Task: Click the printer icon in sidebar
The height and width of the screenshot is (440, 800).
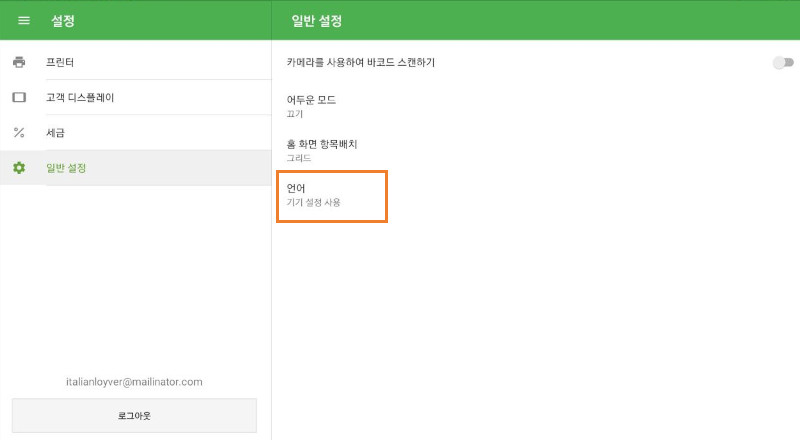Action: click(x=19, y=62)
